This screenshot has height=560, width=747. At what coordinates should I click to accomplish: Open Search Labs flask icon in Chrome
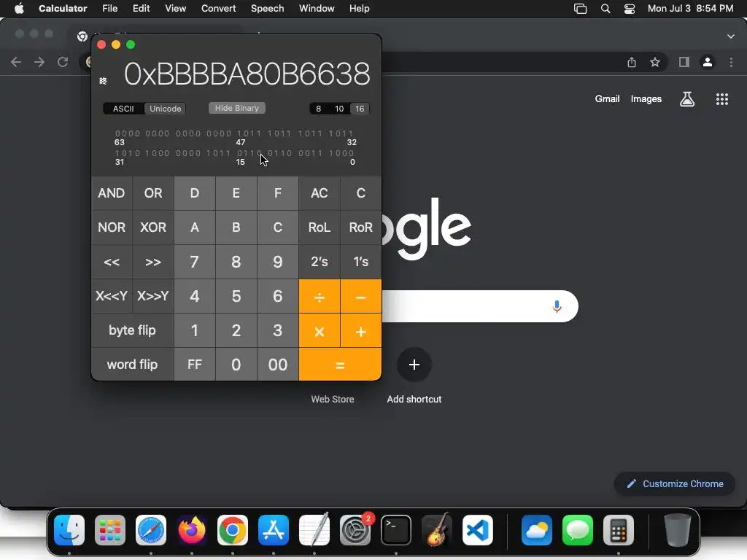click(687, 99)
